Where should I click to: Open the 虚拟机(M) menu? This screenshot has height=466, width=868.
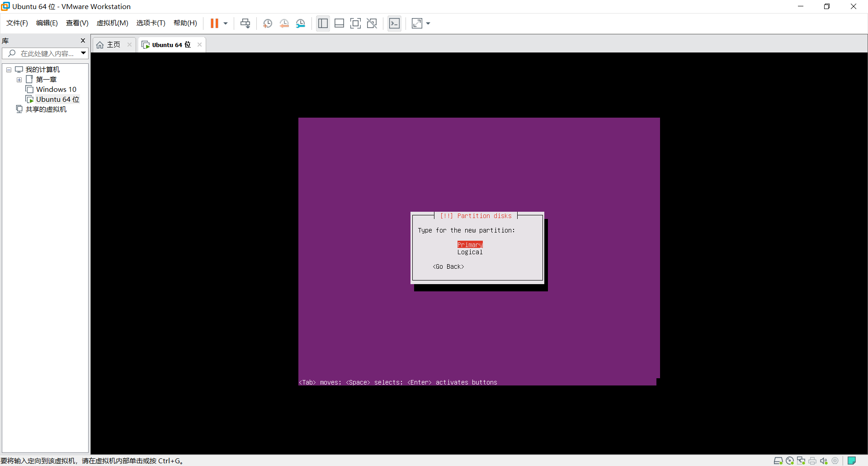(x=113, y=23)
